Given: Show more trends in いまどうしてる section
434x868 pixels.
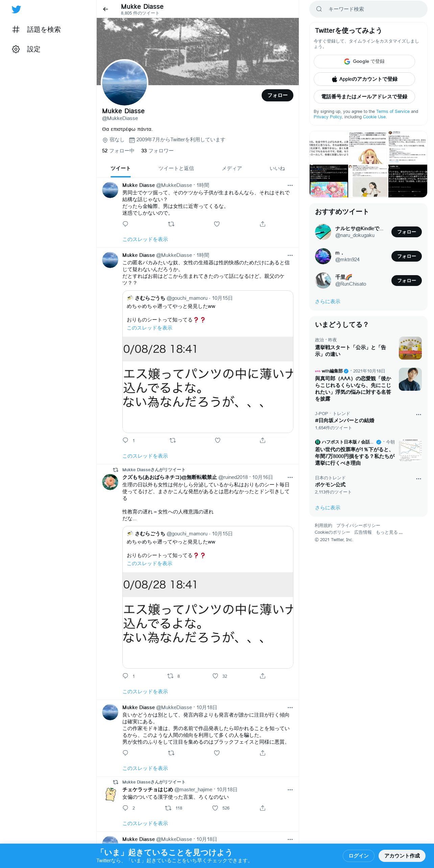Looking at the screenshot, I should (x=328, y=508).
